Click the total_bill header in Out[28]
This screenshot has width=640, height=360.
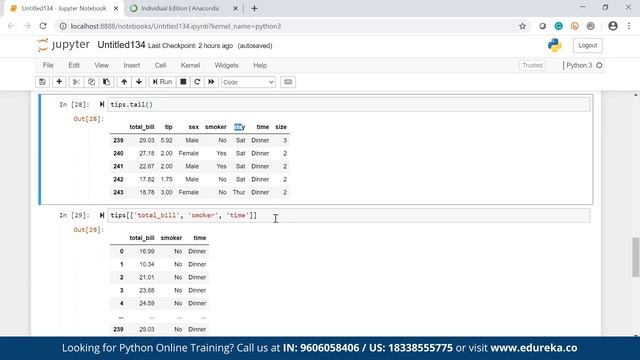pyautogui.click(x=142, y=127)
